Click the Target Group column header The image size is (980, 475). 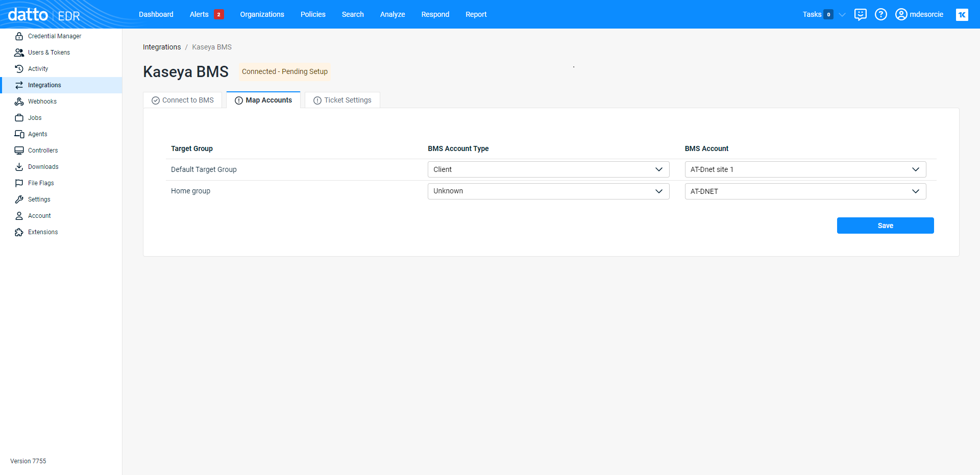192,148
